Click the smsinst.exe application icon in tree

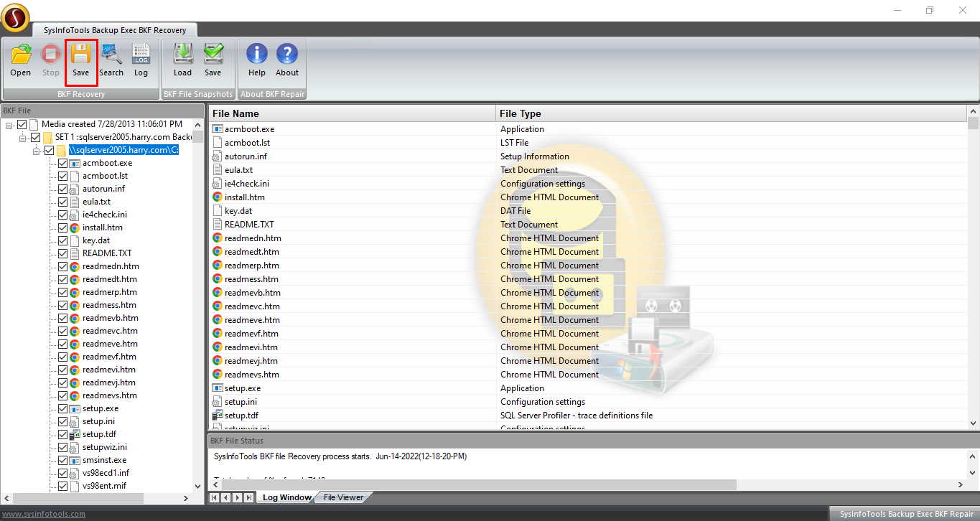(x=75, y=460)
